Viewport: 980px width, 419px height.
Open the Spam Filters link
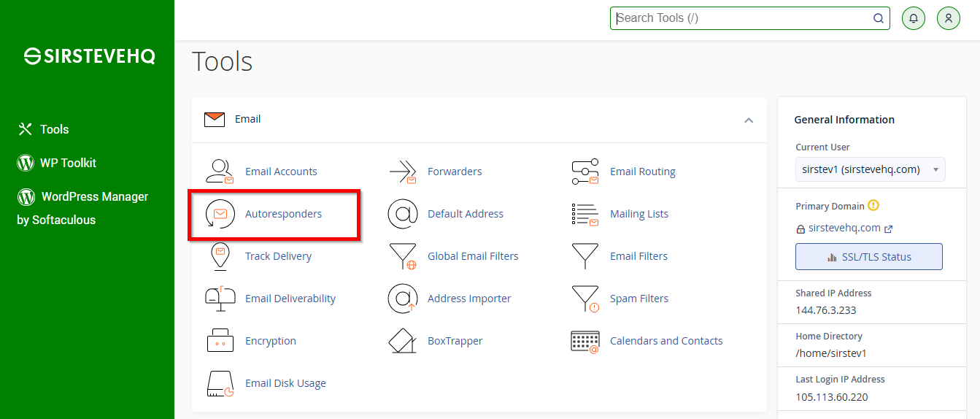[639, 299]
